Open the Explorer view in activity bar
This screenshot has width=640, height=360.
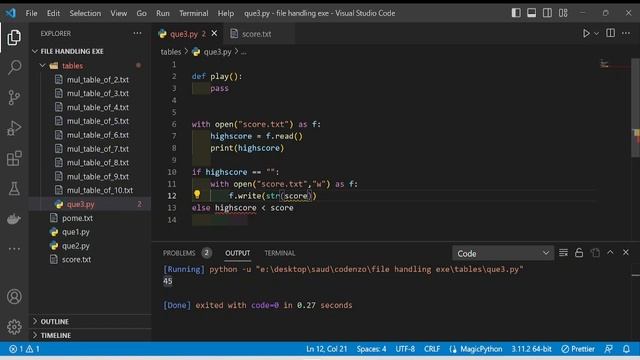tap(14, 38)
